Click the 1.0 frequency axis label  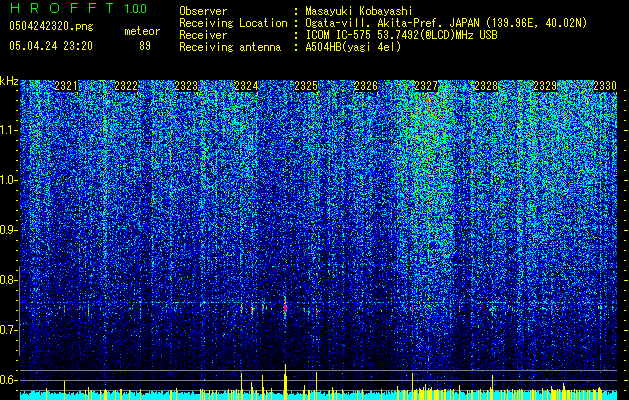(8, 180)
